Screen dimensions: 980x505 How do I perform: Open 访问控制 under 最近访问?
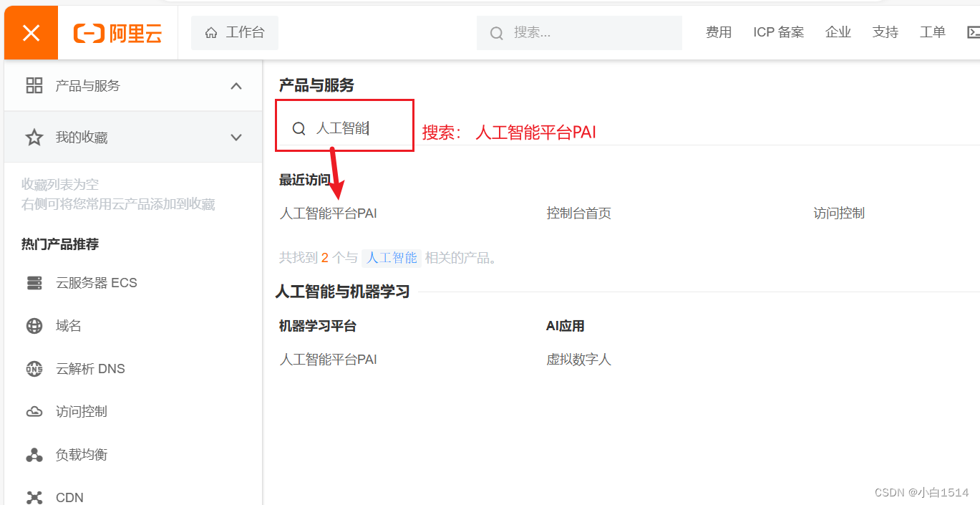(x=839, y=213)
